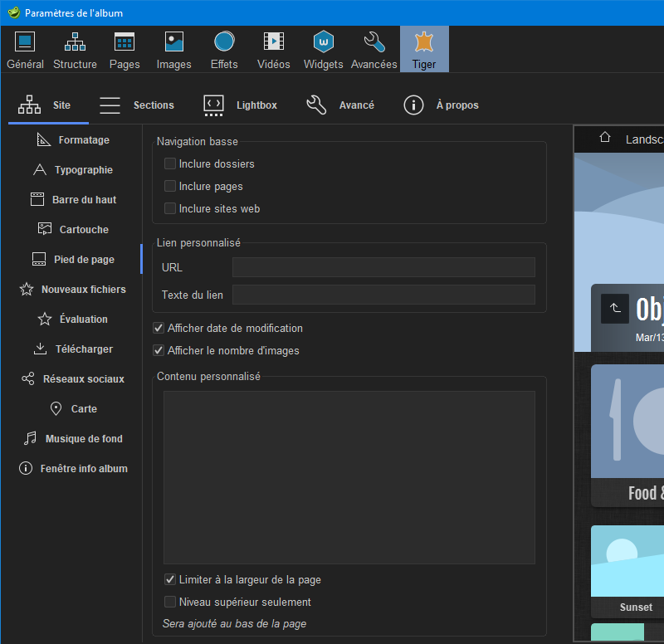Enable Inclure dossiers checkbox
664x644 pixels.
(x=170, y=164)
